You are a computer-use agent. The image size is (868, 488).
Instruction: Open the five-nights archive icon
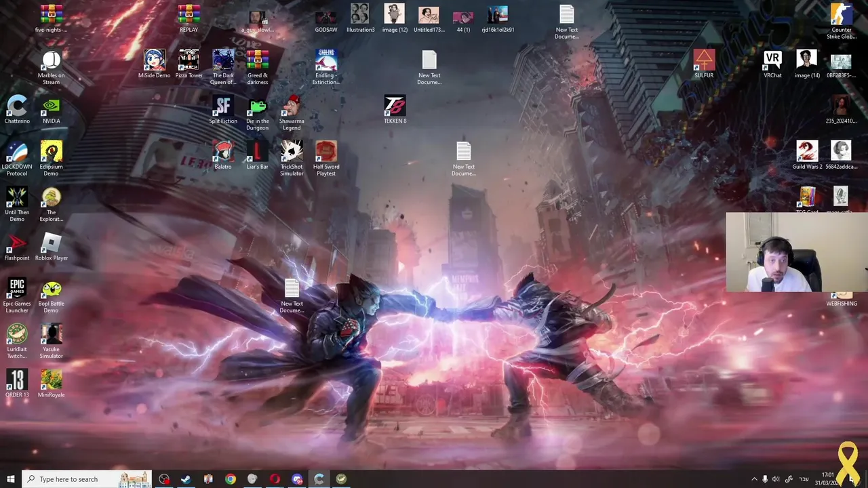click(52, 19)
